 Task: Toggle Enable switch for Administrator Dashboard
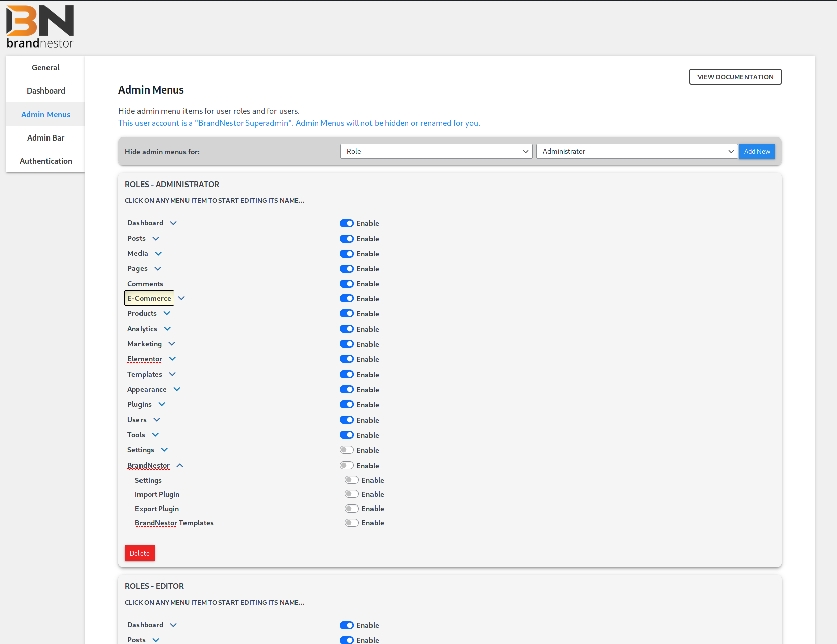click(347, 223)
